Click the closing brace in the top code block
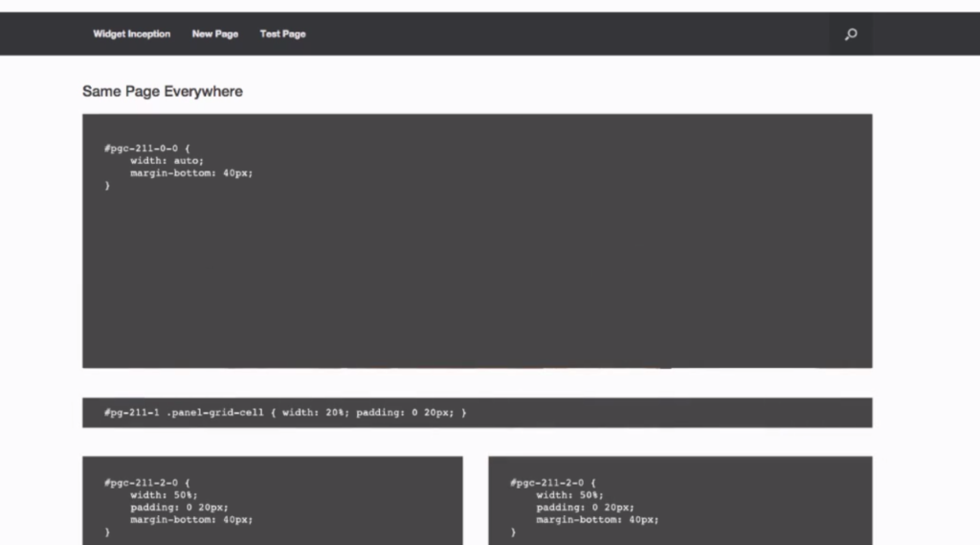Image resolution: width=980 pixels, height=545 pixels. coord(107,186)
